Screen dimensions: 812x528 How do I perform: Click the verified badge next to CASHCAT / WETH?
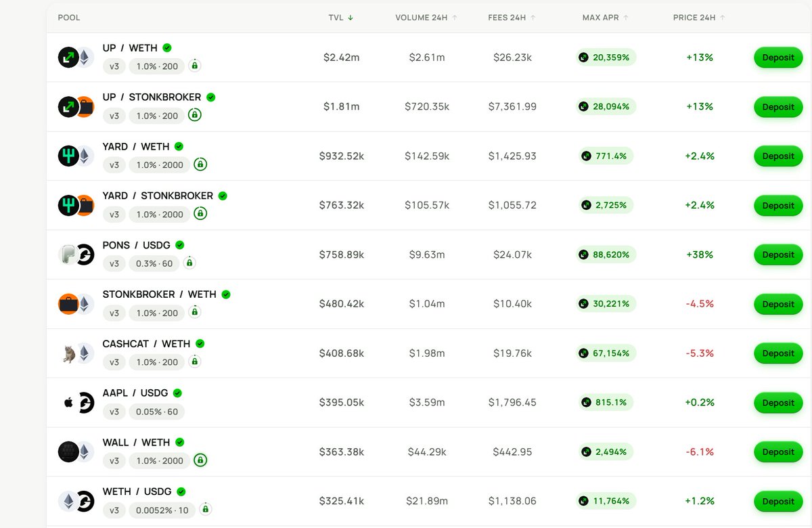200,344
